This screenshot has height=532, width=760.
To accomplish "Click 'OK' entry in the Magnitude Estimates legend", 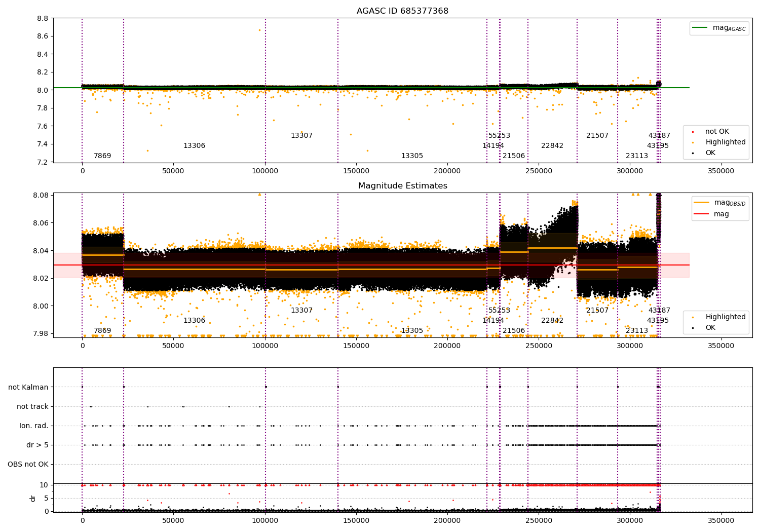I will coord(710,328).
